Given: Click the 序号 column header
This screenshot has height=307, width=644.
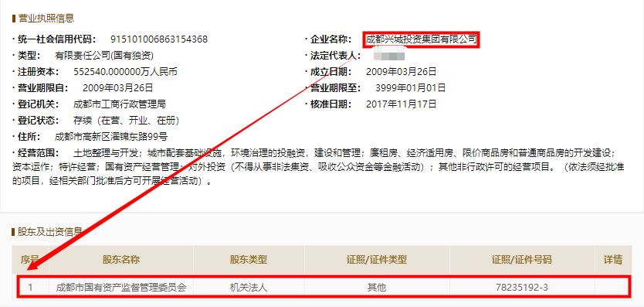Looking at the screenshot, I should click(x=30, y=260).
